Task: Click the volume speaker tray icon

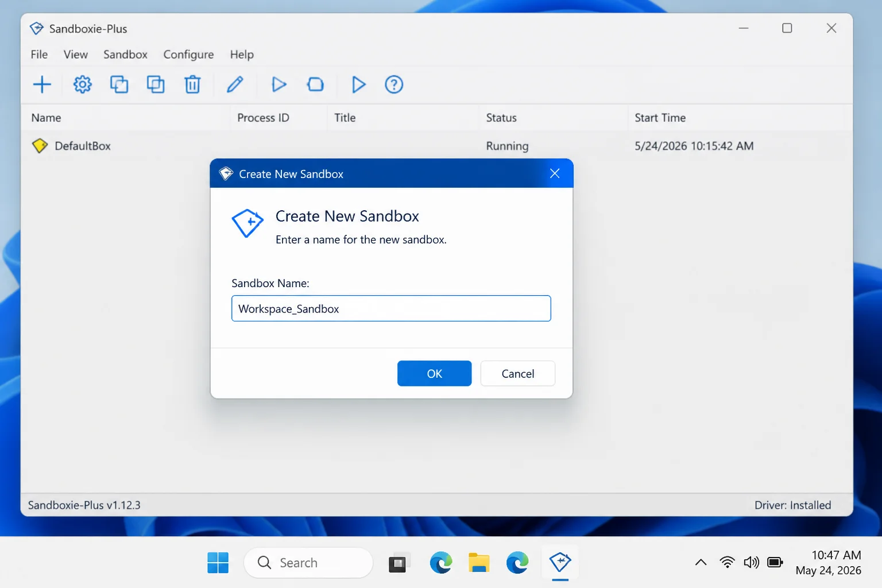Action: pyautogui.click(x=751, y=562)
